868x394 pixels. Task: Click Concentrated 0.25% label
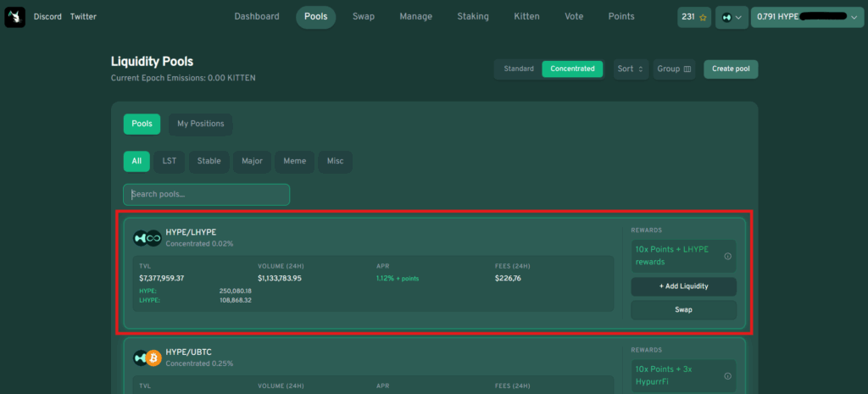point(199,364)
